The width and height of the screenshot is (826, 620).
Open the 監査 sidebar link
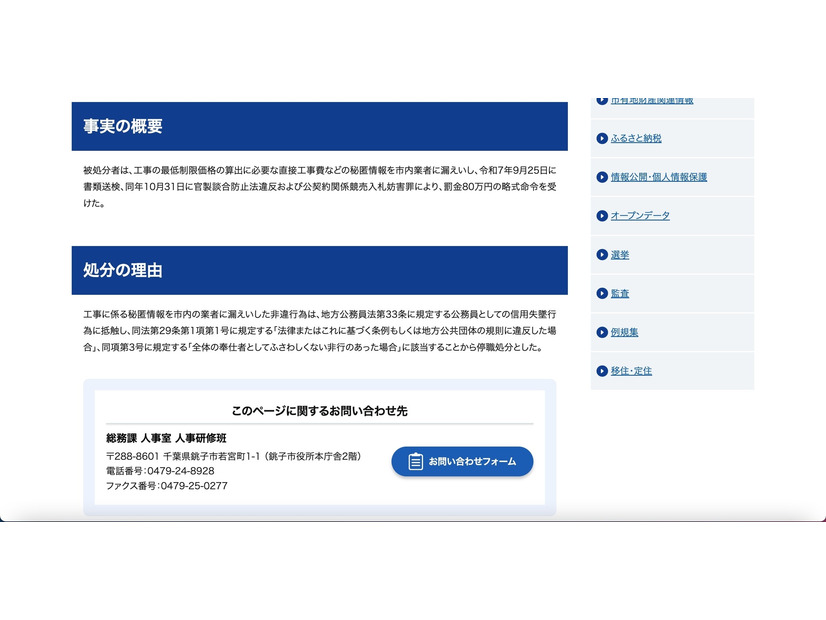[x=620, y=294]
